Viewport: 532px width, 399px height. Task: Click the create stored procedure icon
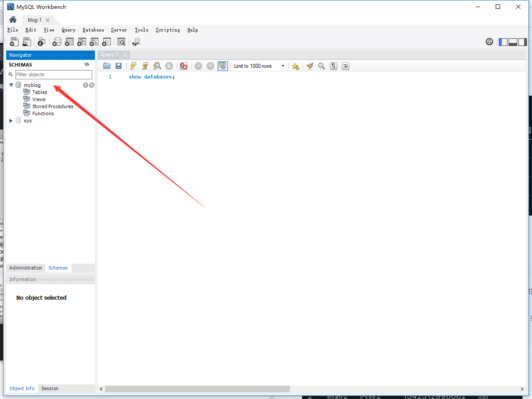click(x=94, y=42)
